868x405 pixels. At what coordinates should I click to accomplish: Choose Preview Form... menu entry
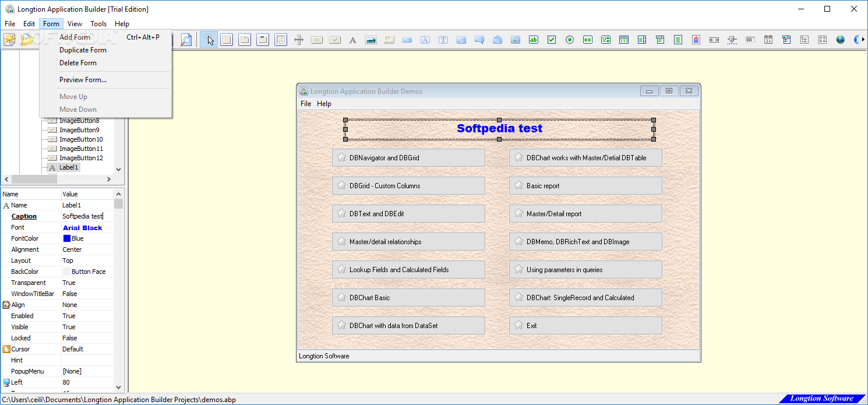click(x=105, y=80)
